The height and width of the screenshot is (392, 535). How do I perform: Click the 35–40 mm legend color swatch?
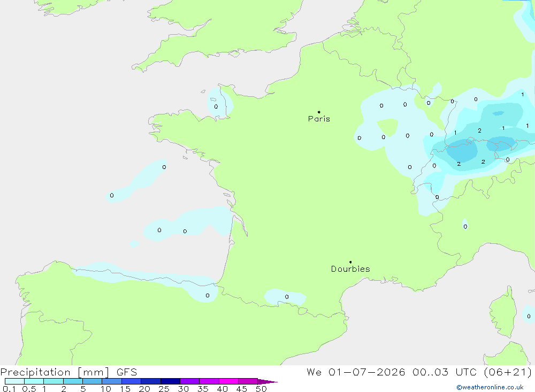pos(209,381)
